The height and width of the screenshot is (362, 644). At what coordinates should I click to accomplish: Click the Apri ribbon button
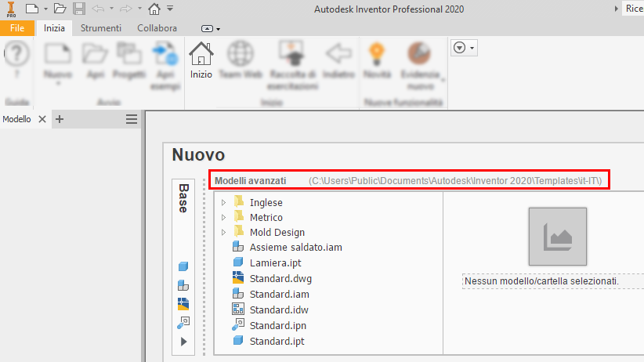click(x=96, y=61)
